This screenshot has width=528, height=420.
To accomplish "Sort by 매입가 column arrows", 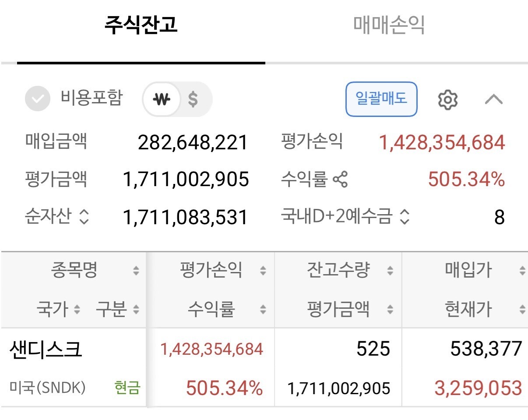I will (522, 271).
